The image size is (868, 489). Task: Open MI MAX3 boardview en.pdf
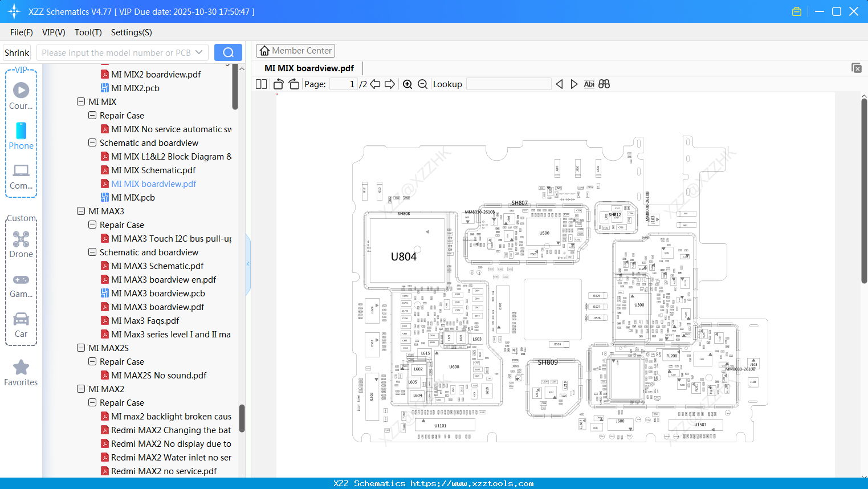(164, 280)
